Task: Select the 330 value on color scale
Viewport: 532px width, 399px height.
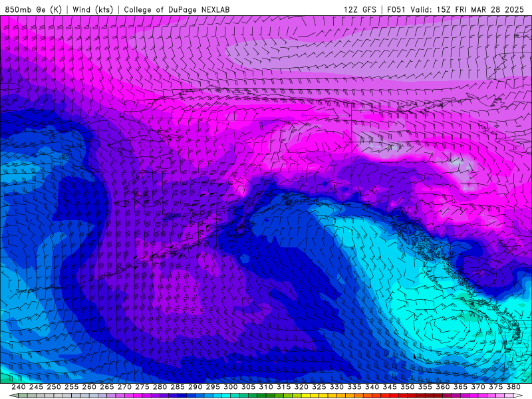Action: (x=336, y=387)
